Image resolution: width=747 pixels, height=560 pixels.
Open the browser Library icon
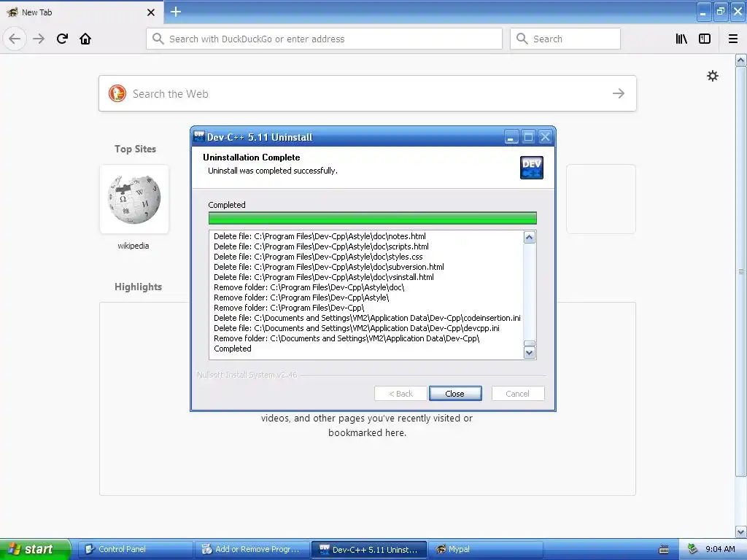[681, 39]
